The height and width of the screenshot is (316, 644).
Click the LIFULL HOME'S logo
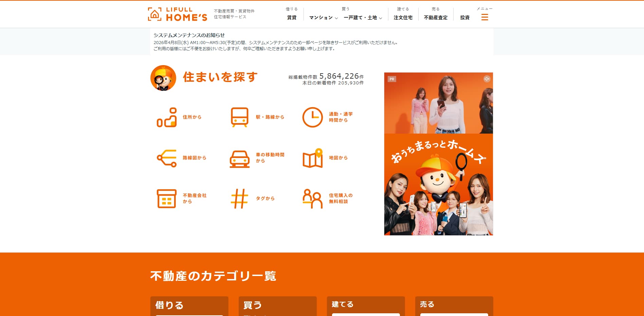click(x=177, y=14)
